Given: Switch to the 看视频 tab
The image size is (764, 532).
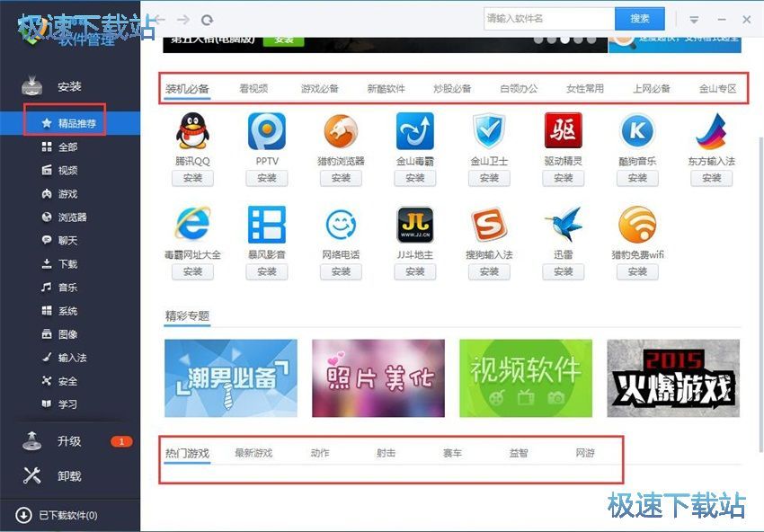Looking at the screenshot, I should (x=253, y=89).
